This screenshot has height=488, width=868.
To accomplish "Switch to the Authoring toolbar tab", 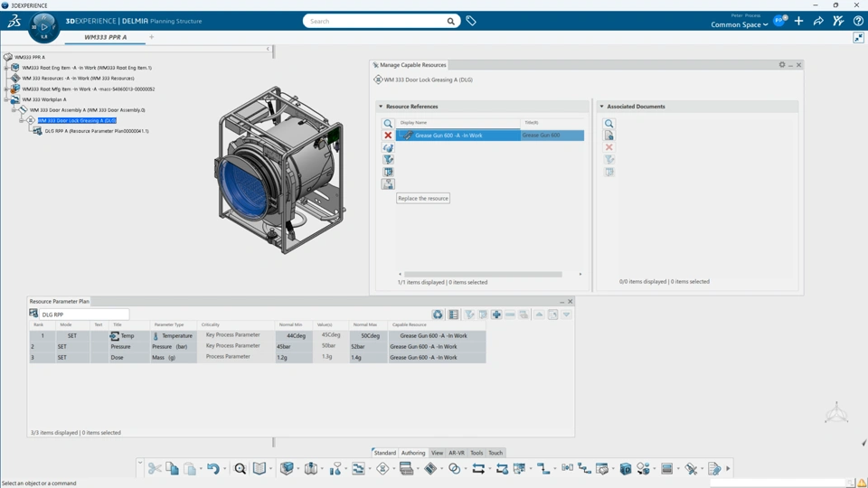I will pos(413,453).
